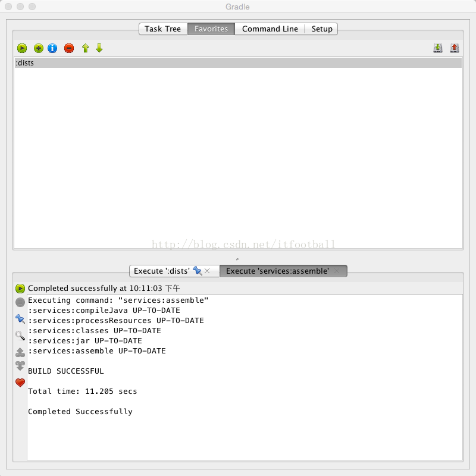The height and width of the screenshot is (476, 476).
Task: Select the Favorites tab
Action: (x=211, y=29)
